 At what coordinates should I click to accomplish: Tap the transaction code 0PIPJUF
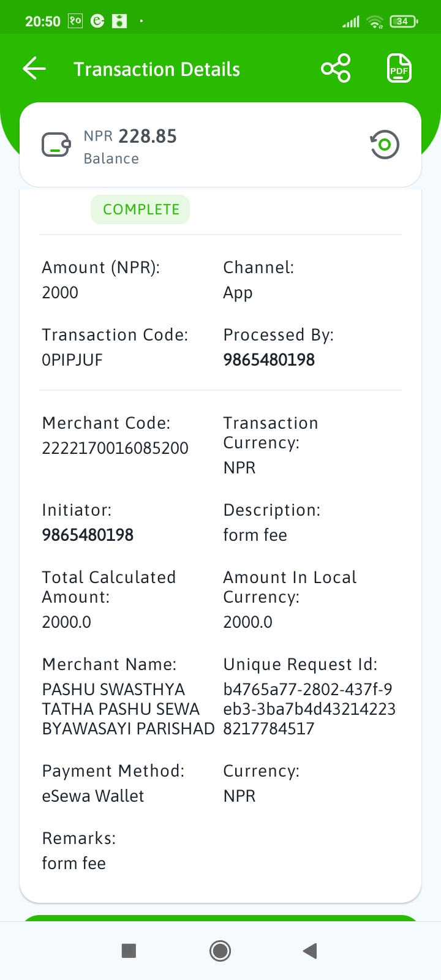[x=72, y=360]
